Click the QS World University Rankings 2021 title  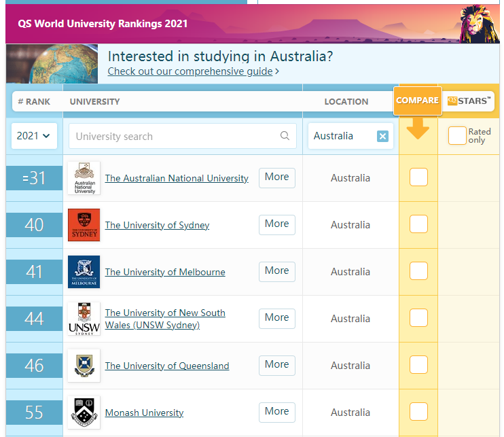coord(103,24)
